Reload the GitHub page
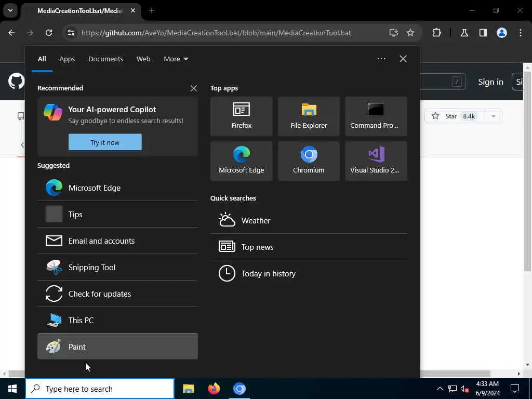The image size is (532, 399). [x=49, y=33]
